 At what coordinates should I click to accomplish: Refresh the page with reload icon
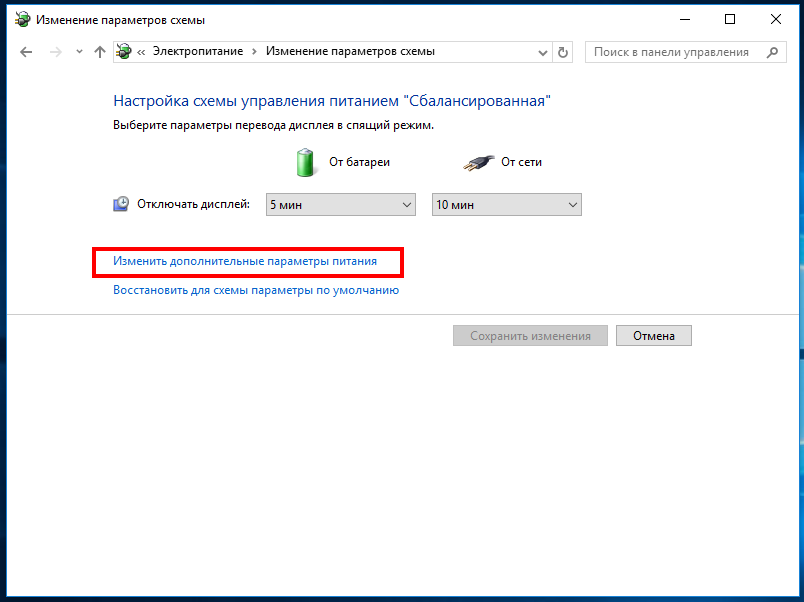click(x=562, y=52)
